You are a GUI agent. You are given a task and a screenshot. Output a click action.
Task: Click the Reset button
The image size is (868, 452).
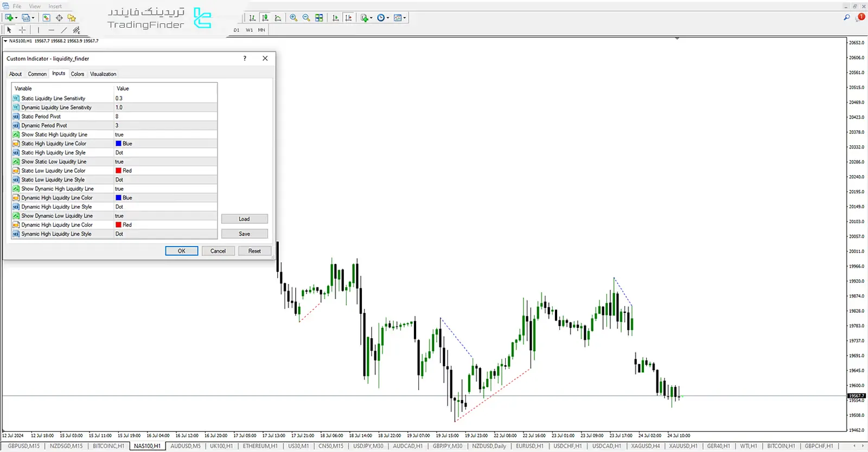click(x=254, y=251)
